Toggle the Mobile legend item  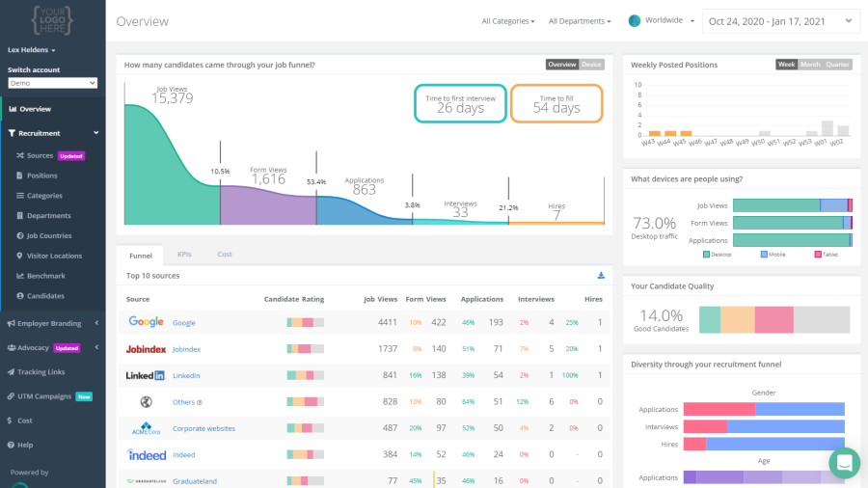pyautogui.click(x=773, y=255)
